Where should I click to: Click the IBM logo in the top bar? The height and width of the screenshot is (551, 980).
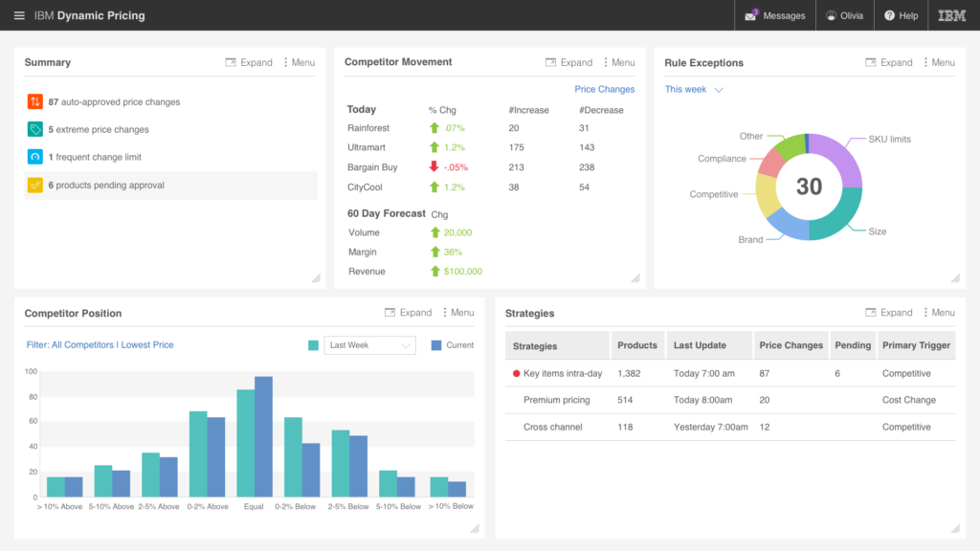950,15
